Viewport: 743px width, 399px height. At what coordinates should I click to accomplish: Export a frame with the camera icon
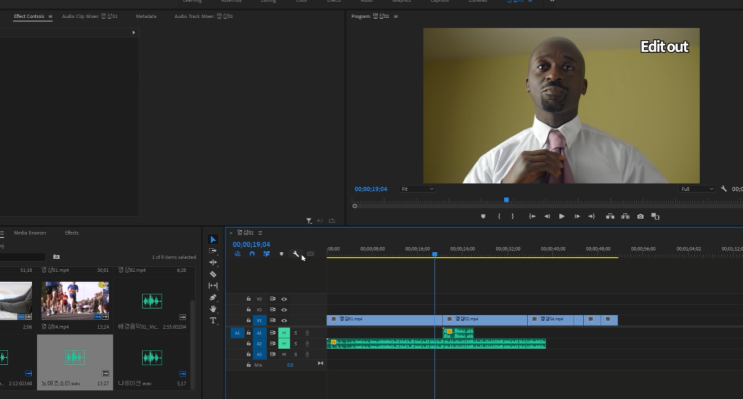pyautogui.click(x=641, y=216)
